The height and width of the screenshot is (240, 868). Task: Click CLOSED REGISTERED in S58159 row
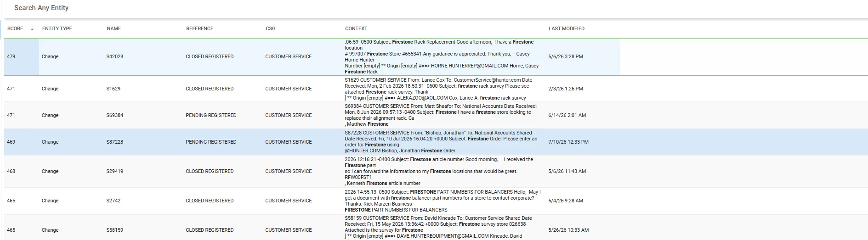[x=210, y=230]
